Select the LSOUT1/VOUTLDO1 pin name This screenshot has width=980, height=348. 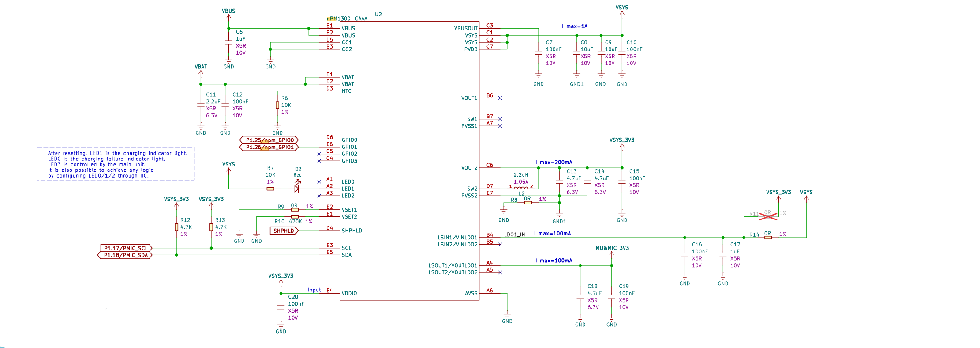tap(453, 265)
